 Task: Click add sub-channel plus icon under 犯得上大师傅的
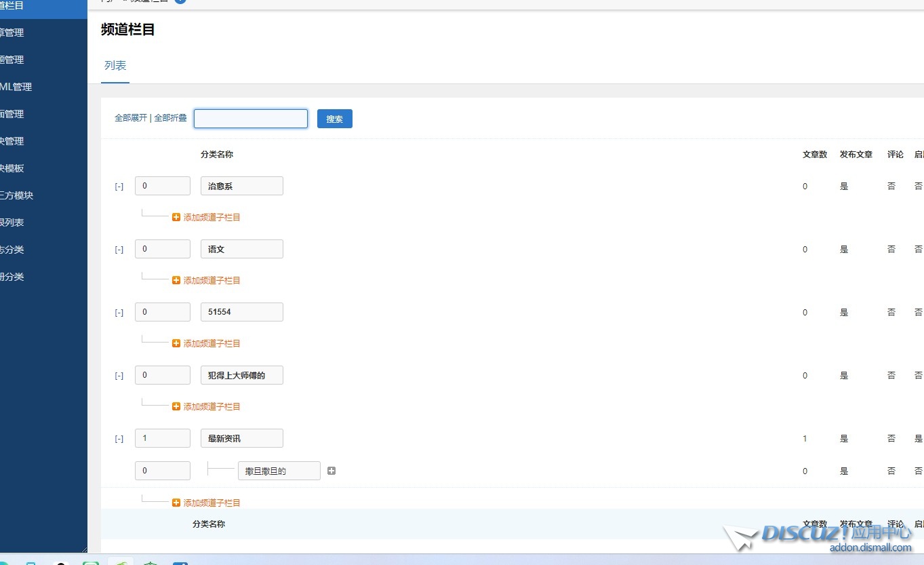coord(176,406)
